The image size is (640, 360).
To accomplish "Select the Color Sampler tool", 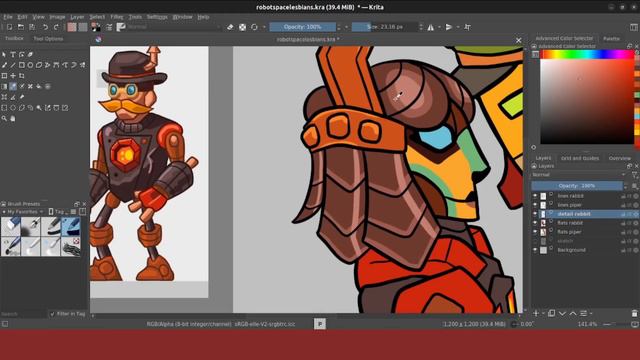I will tap(13, 86).
